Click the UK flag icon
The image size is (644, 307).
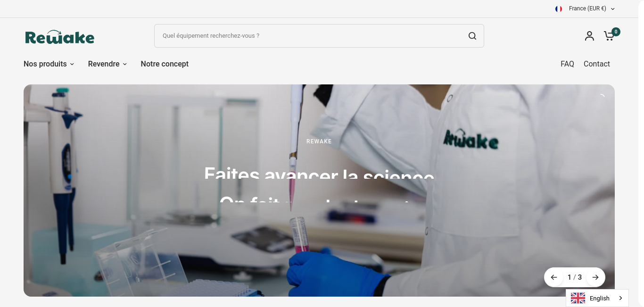coord(578,298)
